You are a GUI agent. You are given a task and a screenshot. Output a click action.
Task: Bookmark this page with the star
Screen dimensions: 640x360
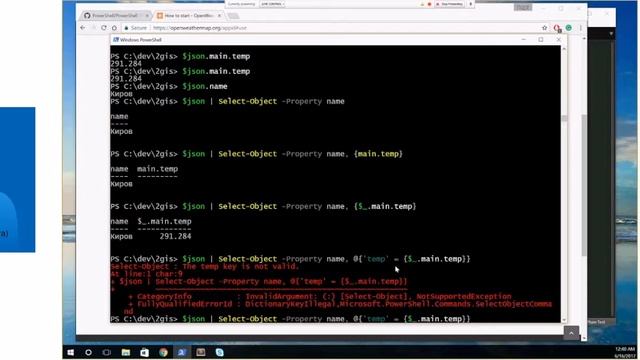(544, 28)
